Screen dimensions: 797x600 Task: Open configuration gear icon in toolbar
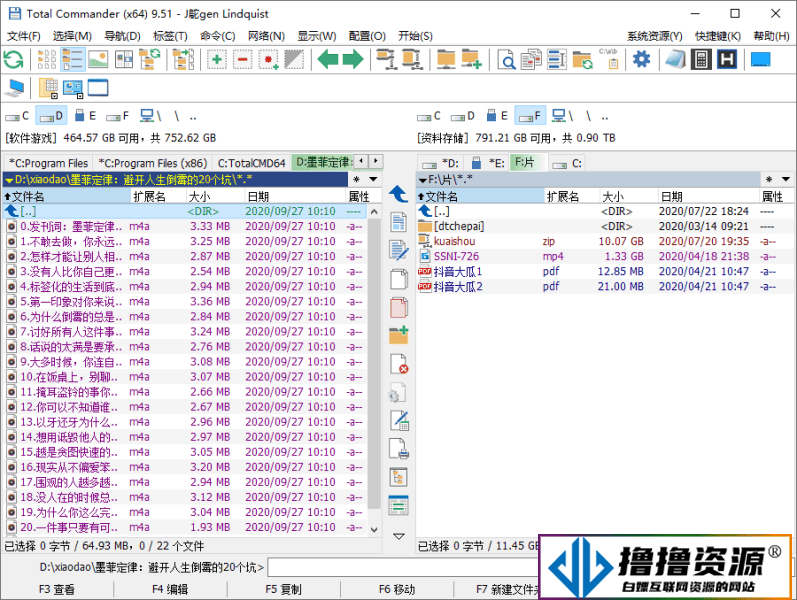click(641, 59)
